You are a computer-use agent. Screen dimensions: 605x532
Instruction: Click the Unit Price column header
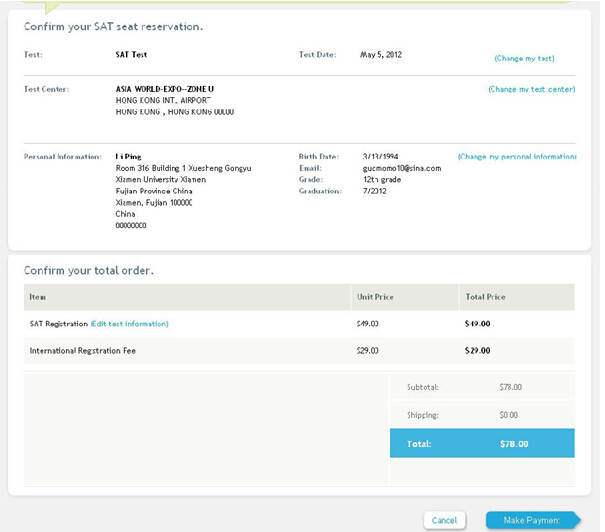point(374,297)
